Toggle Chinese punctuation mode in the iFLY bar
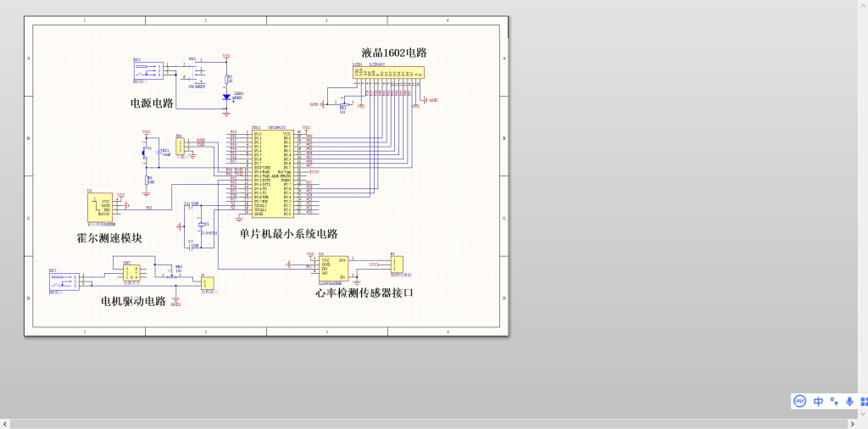868x429 pixels. click(834, 401)
